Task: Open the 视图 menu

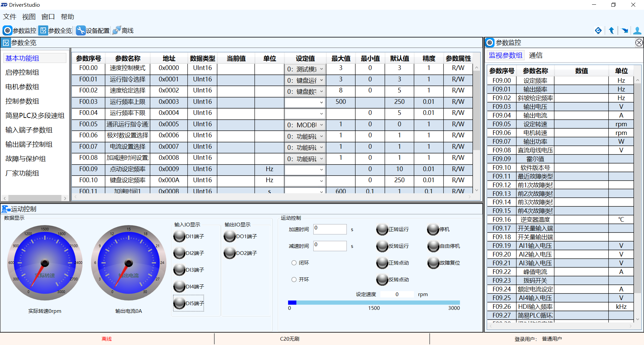Action: pos(29,17)
